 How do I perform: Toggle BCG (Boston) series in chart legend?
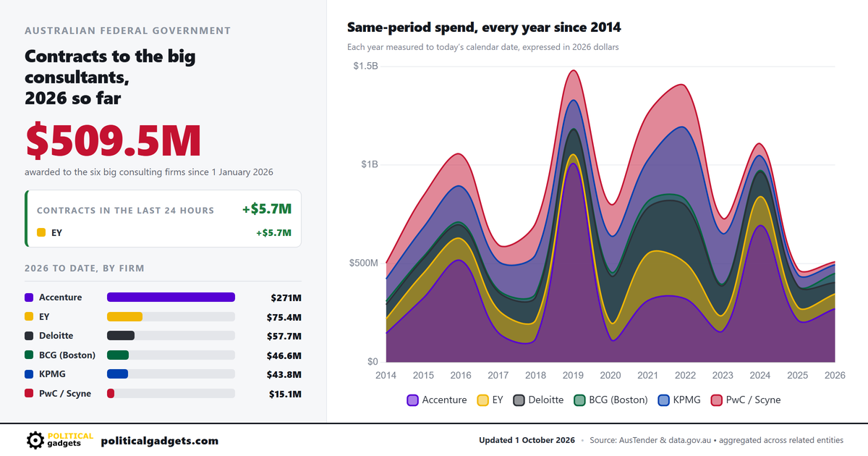[610, 400]
